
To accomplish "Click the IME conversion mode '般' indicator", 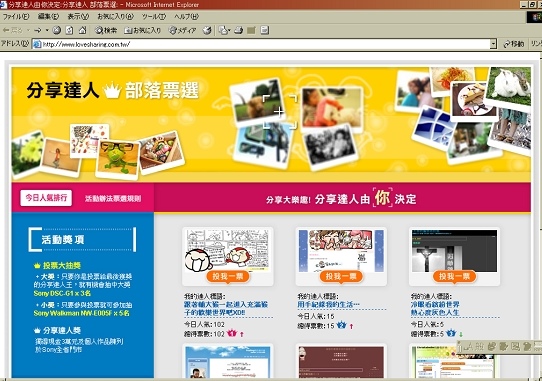I will 479,346.
